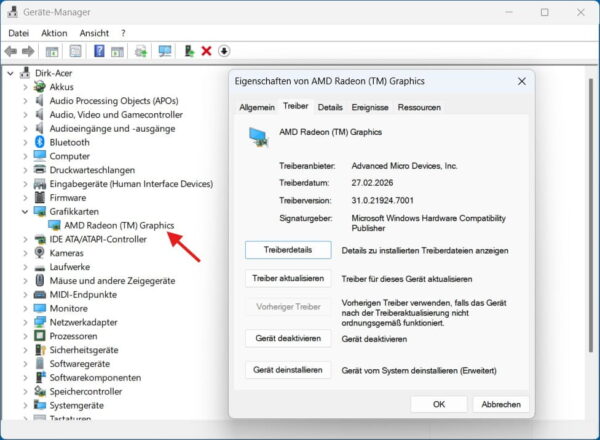The width and height of the screenshot is (600, 440).
Task: Click the action pane toolbar icon next to Help
Action: (x=117, y=51)
